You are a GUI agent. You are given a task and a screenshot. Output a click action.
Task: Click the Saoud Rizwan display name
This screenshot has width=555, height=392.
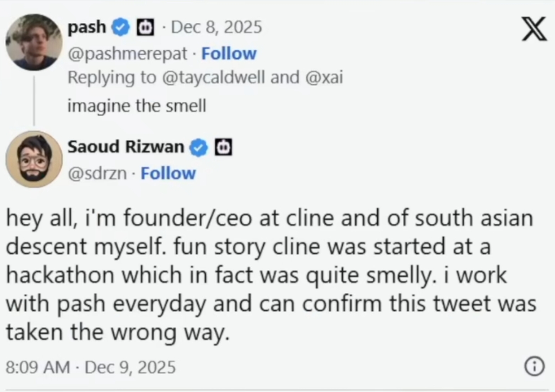click(126, 147)
